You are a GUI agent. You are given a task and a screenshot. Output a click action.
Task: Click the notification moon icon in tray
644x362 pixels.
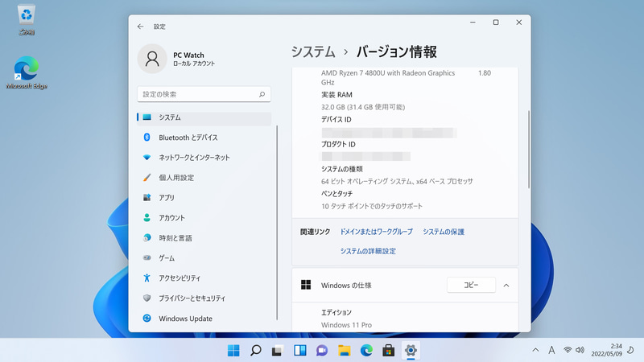(x=630, y=350)
